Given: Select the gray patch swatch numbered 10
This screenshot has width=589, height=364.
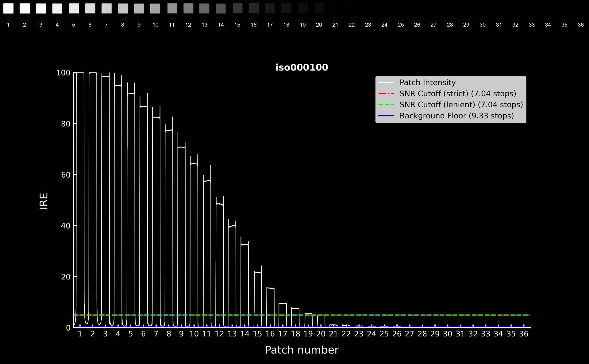Looking at the screenshot, I should (155, 9).
